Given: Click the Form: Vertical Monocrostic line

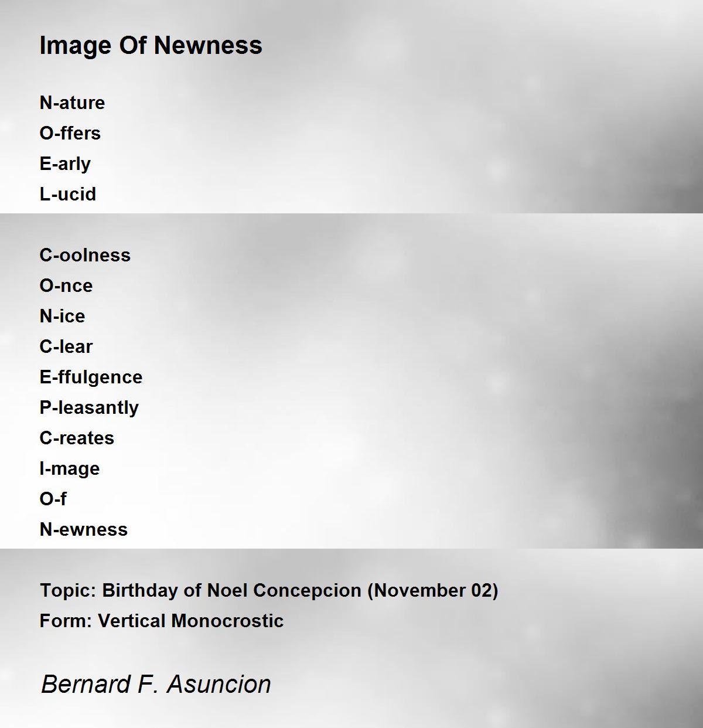Looking at the screenshot, I should tap(162, 621).
